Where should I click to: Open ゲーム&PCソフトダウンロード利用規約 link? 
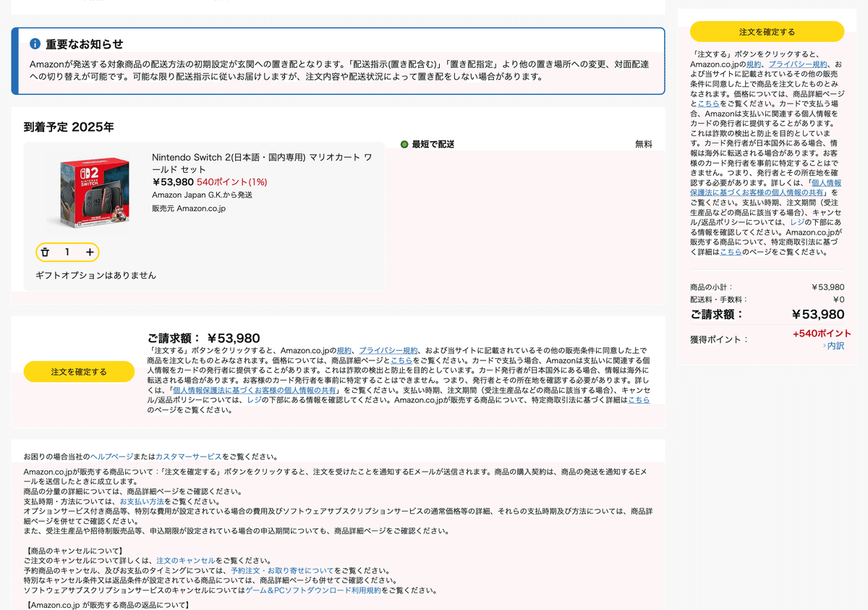[313, 590]
